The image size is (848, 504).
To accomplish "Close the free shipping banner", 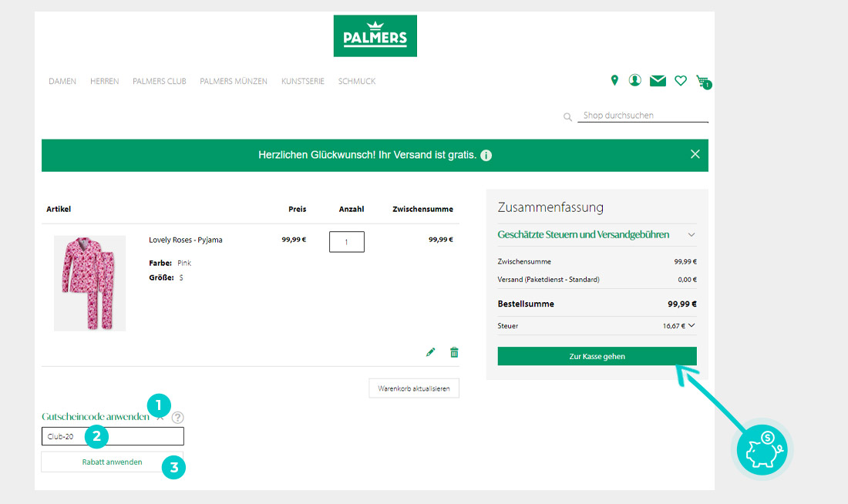I will [695, 154].
